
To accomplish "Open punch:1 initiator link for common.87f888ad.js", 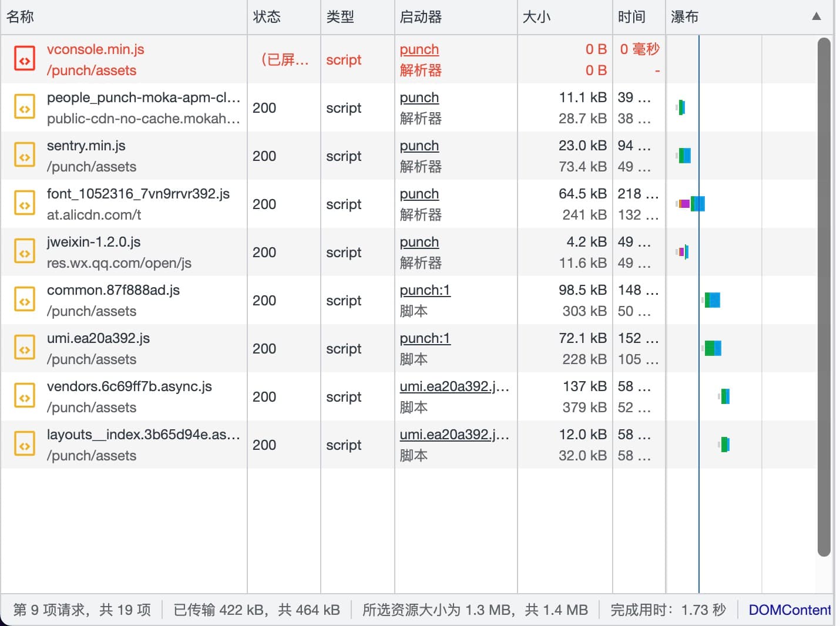I will [425, 290].
